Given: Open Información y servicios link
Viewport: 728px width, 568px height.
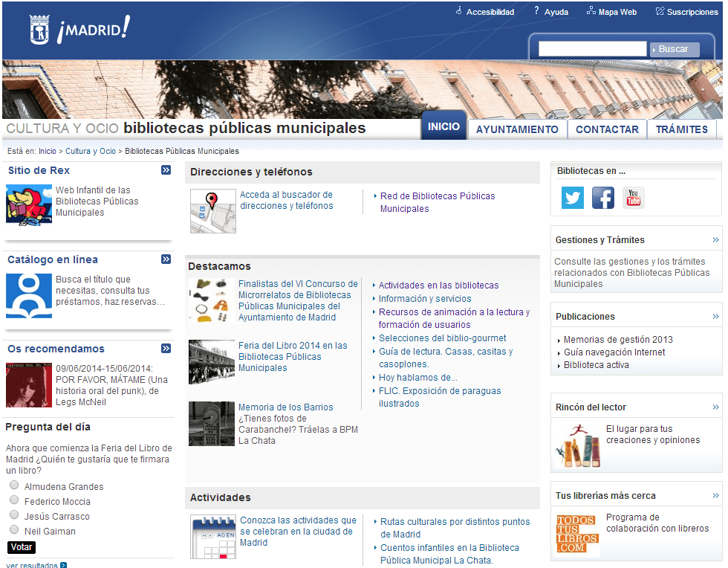Looking at the screenshot, I should [425, 298].
